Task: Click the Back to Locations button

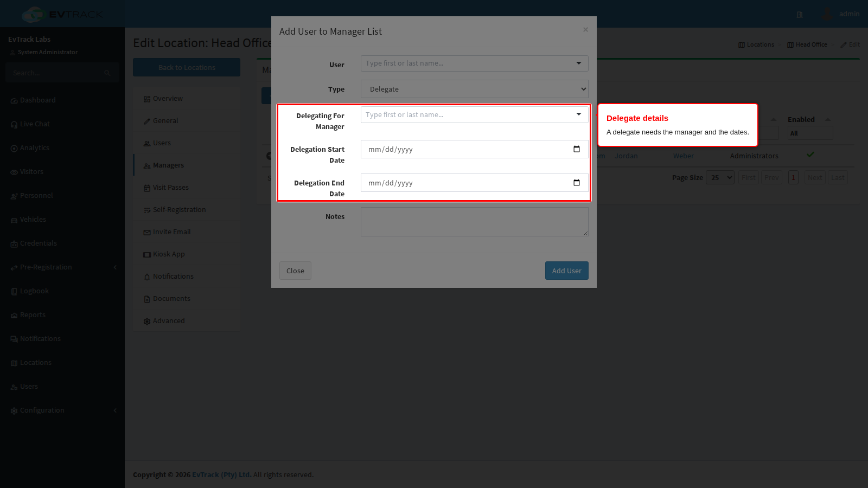Action: tap(187, 67)
